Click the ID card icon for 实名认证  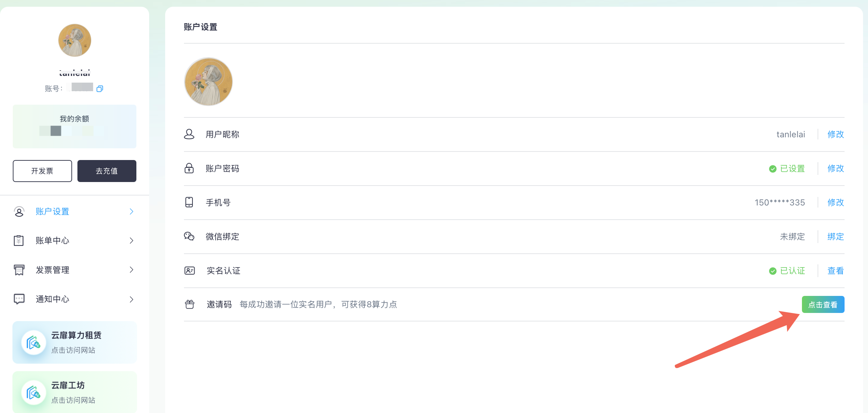coord(190,271)
